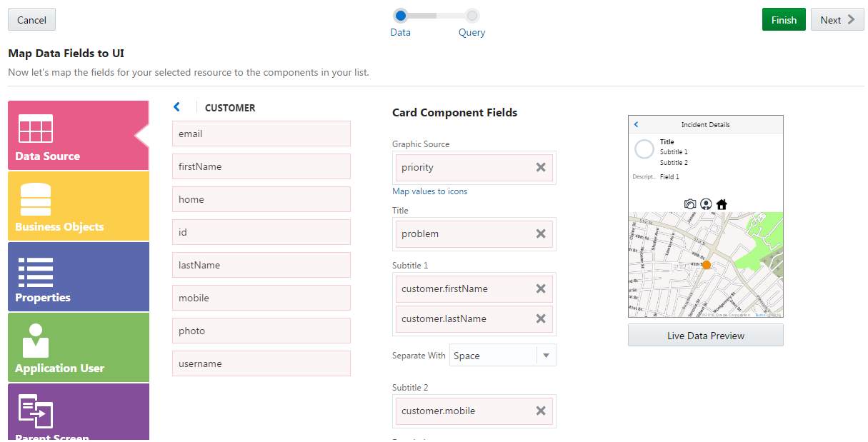Remove the customer.firstName subtitle field
This screenshot has width=868, height=442.
[x=541, y=288]
